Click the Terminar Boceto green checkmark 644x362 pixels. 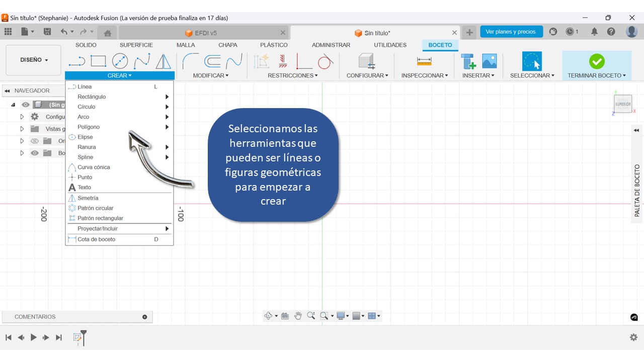[597, 61]
